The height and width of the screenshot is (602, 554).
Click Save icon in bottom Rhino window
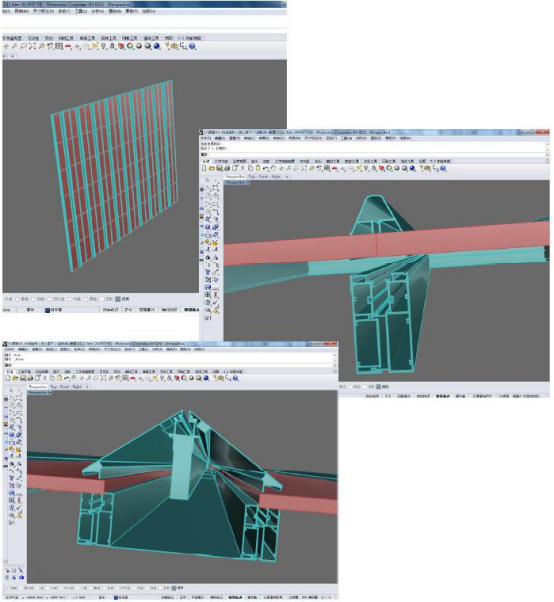coord(23,378)
